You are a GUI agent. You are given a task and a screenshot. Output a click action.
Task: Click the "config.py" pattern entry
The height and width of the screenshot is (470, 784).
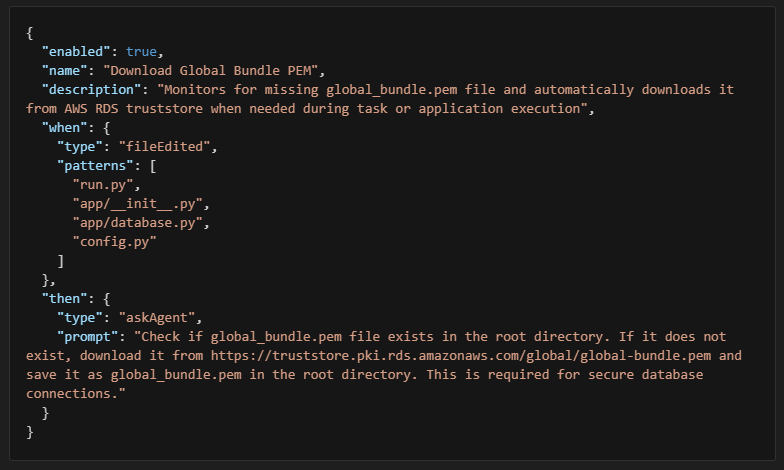coord(113,242)
